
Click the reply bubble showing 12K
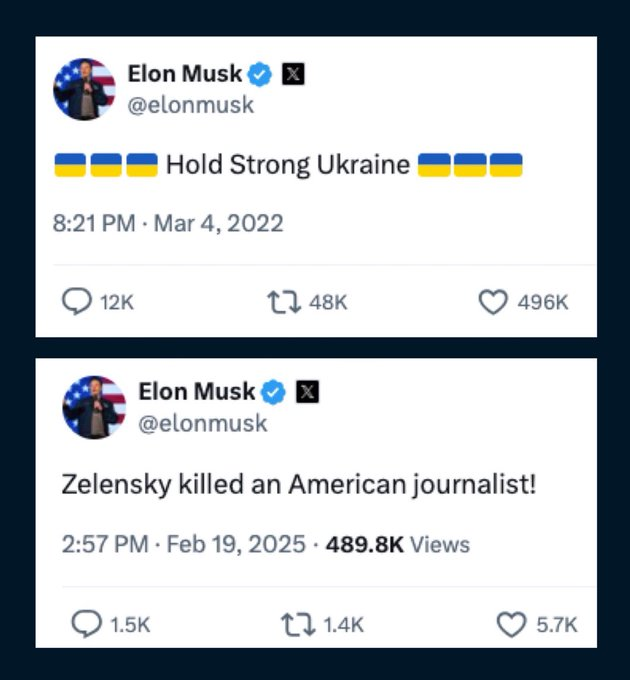(77, 303)
